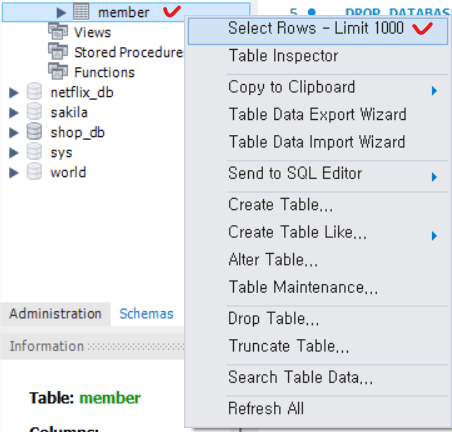Click the Stored Procedures folder icon

pos(58,52)
